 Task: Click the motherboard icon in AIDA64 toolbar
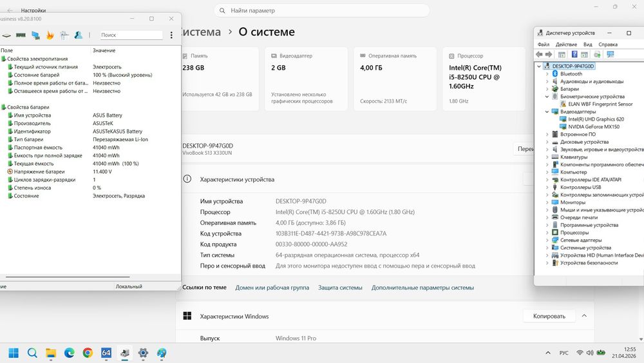coord(6,35)
